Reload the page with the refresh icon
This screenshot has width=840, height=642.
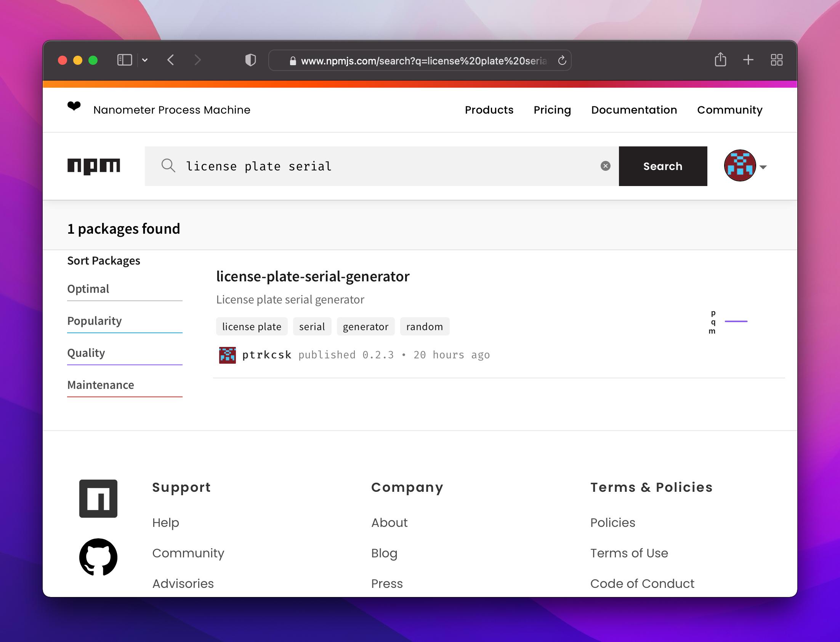(562, 60)
